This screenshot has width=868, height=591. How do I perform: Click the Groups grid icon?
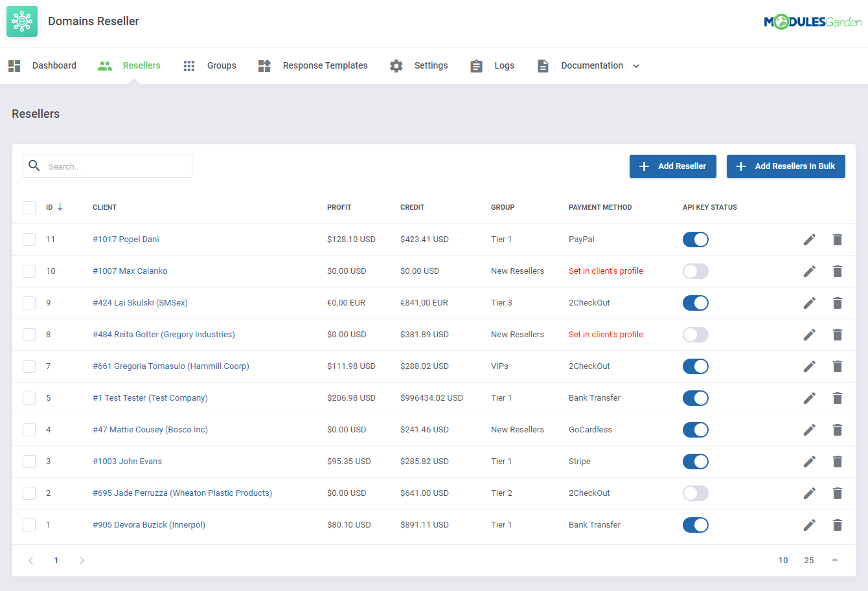coord(188,65)
